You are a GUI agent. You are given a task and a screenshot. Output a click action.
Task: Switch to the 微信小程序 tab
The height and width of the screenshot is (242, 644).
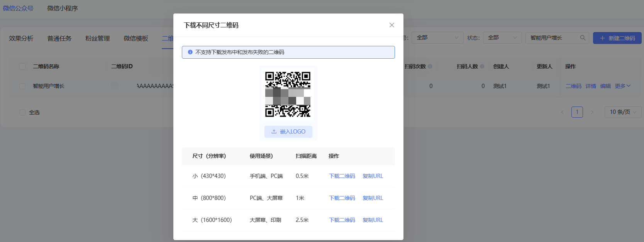tap(63, 8)
